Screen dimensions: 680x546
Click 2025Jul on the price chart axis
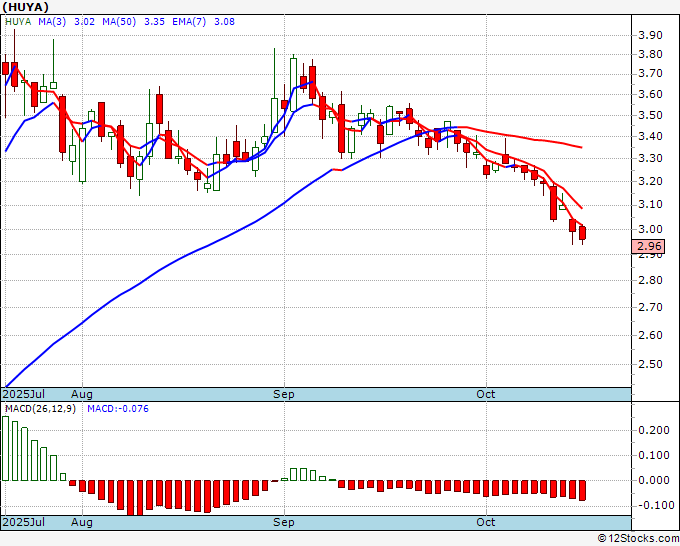(24, 394)
